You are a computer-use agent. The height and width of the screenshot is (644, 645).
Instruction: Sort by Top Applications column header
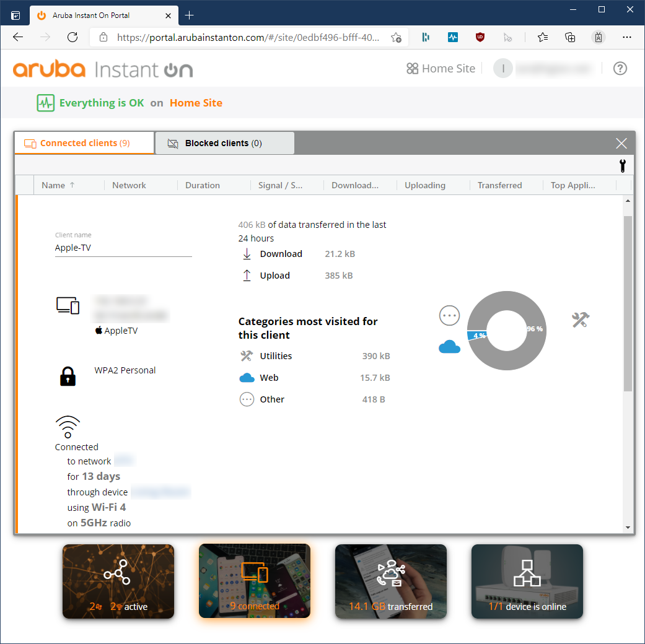(x=573, y=185)
